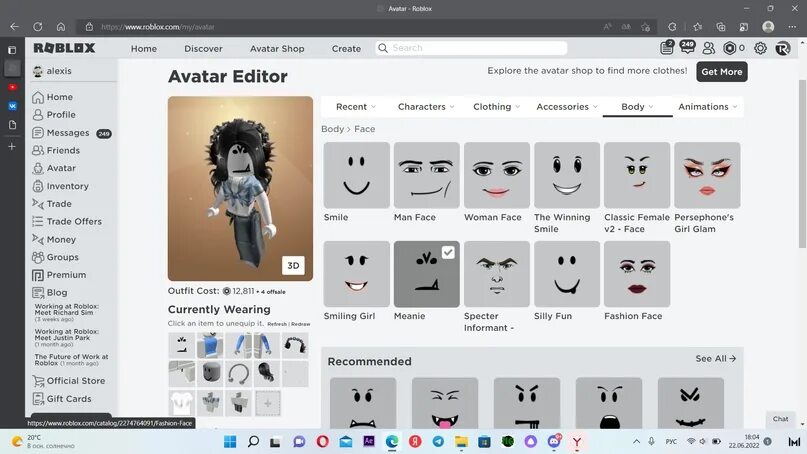Click the add item plus slot
The height and width of the screenshot is (454, 807).
click(x=268, y=403)
